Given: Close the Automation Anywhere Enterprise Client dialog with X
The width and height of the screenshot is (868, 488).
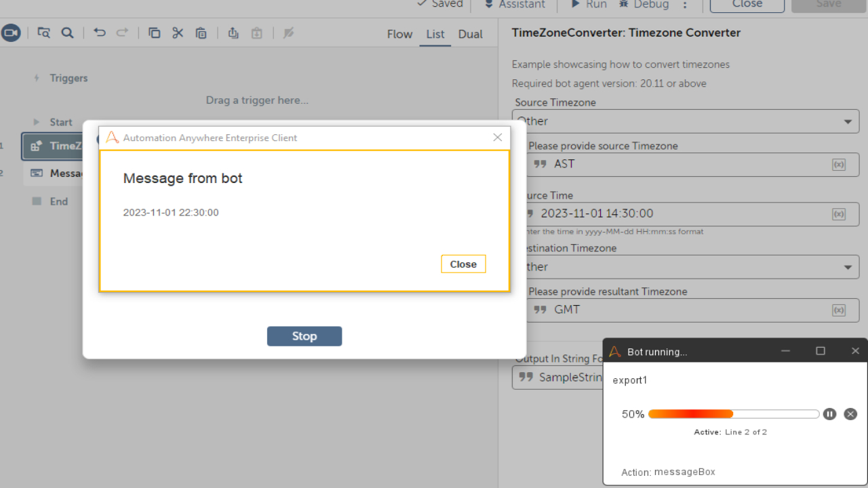Looking at the screenshot, I should coord(498,138).
